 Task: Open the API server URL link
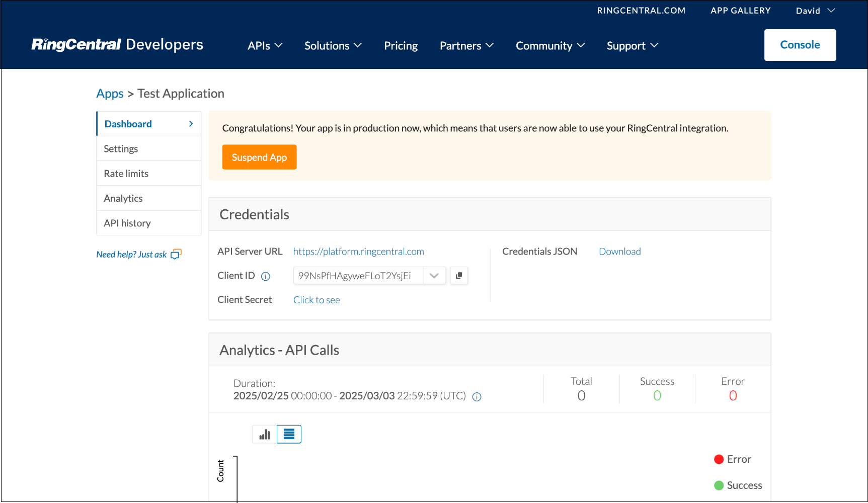pos(358,251)
